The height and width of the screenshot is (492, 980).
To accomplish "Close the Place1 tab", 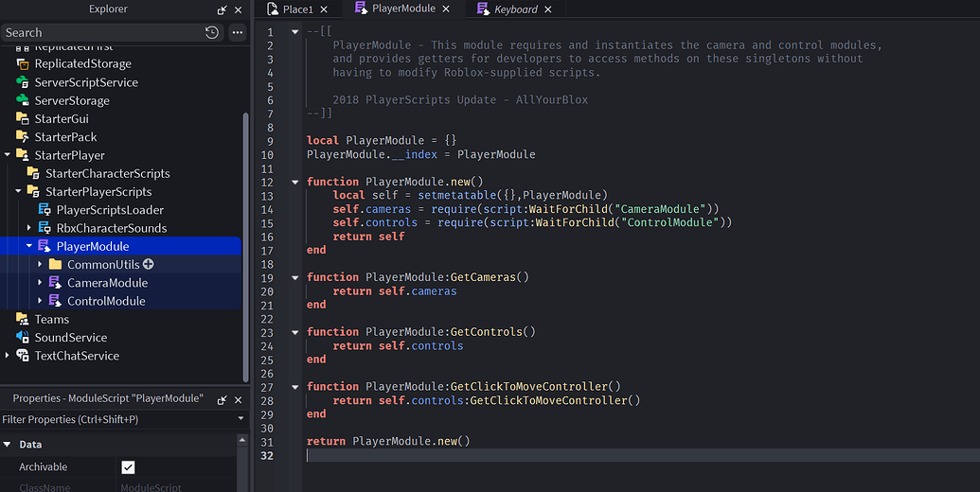I will pyautogui.click(x=324, y=9).
